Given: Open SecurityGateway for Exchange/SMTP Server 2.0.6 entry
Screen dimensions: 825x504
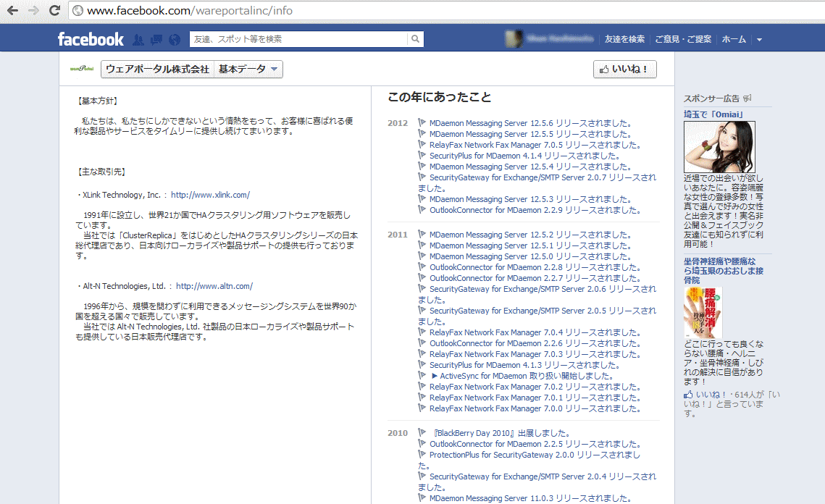Looking at the screenshot, I should (537, 294).
